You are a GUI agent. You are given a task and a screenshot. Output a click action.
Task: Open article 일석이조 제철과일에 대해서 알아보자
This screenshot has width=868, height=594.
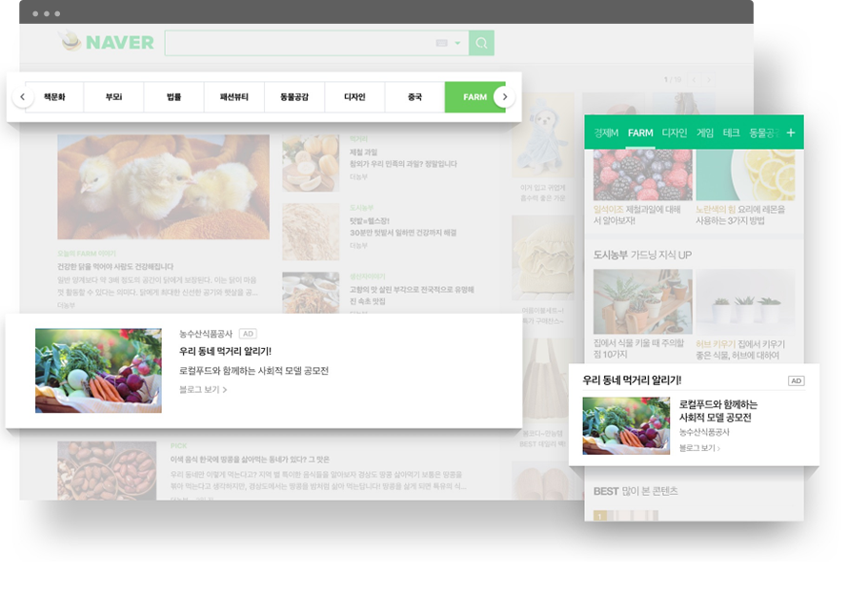tap(637, 215)
